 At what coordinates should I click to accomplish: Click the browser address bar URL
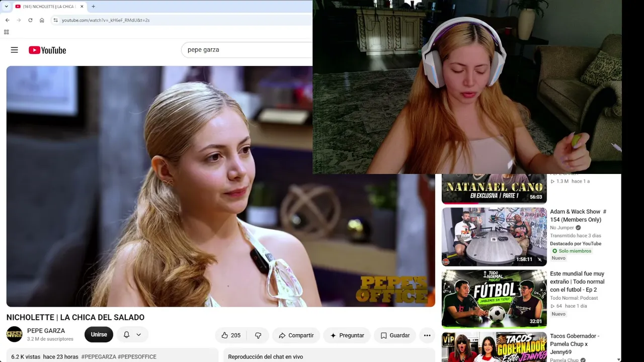pos(106,20)
